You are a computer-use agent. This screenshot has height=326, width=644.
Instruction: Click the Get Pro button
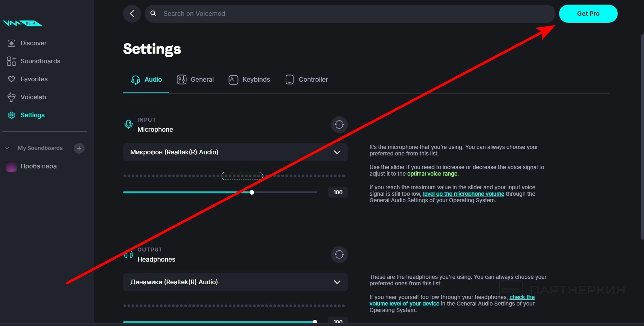(x=588, y=14)
